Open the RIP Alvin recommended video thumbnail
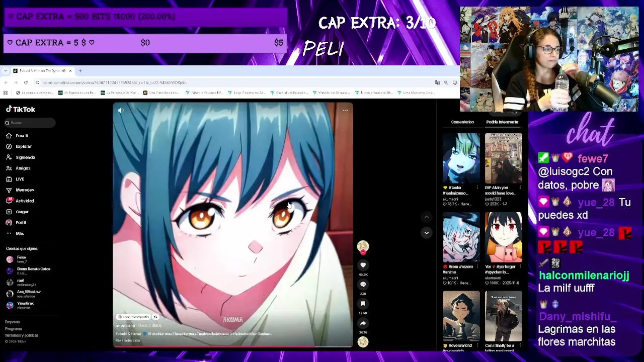644x362 pixels. 503,158
